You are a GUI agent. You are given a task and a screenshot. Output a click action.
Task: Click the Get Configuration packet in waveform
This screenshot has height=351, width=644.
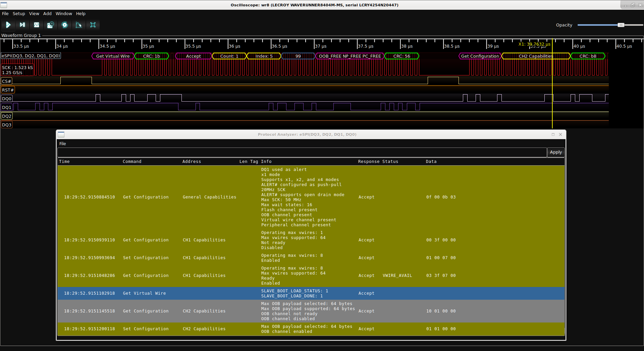pyautogui.click(x=480, y=56)
